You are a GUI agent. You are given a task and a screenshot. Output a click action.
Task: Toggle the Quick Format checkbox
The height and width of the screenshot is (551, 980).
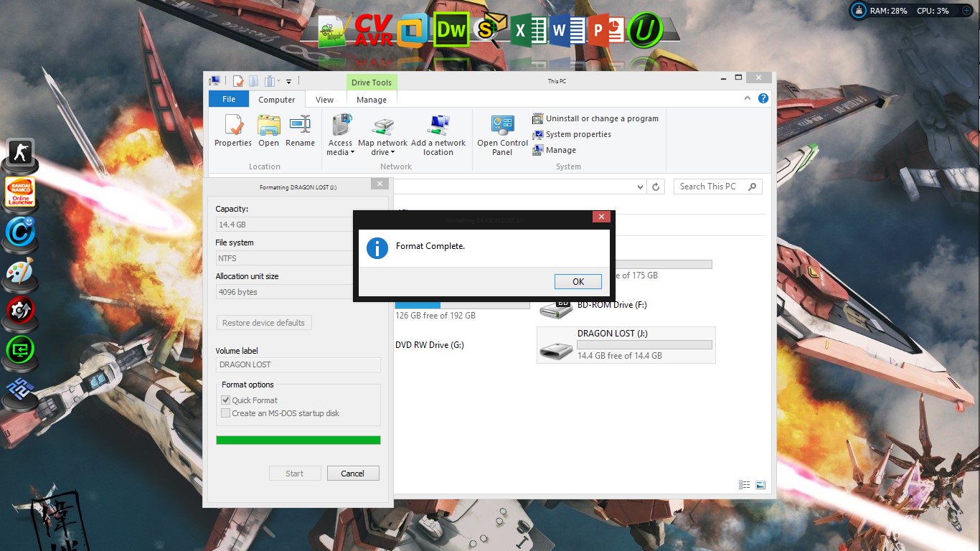pos(226,400)
